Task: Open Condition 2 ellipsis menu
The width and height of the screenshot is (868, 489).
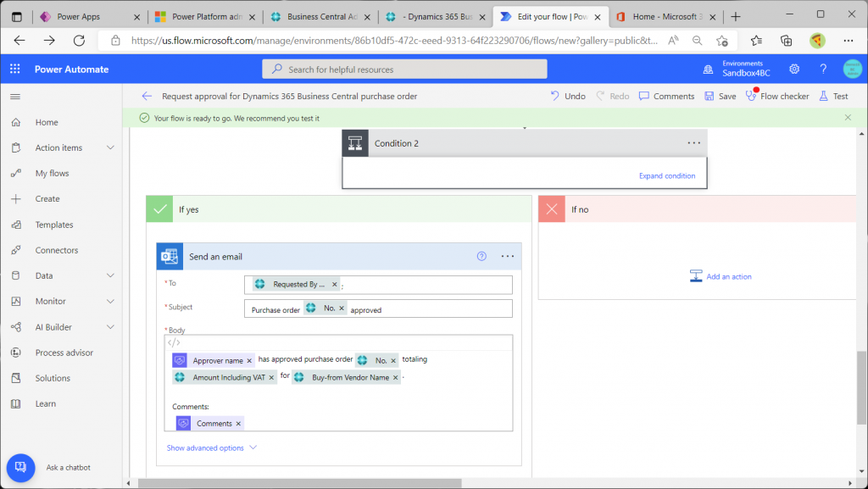Action: 693,143
